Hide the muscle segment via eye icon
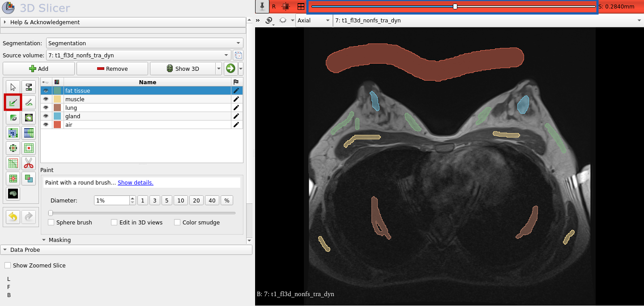The image size is (644, 306). coord(46,99)
